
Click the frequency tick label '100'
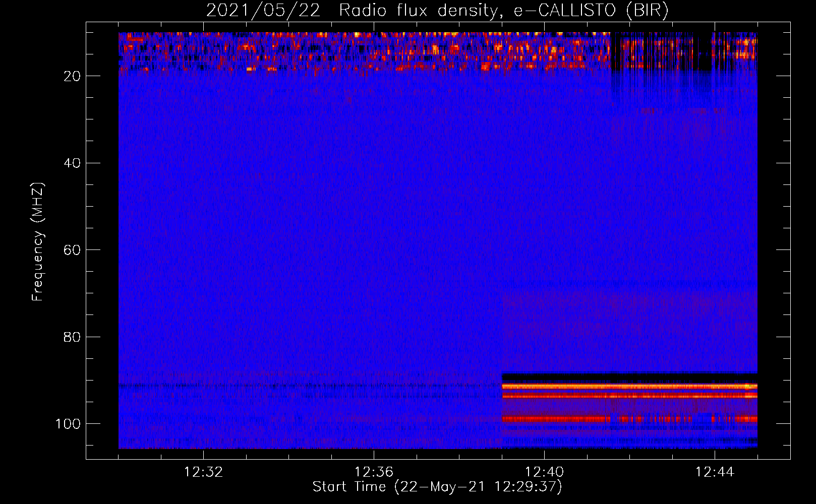68,424
